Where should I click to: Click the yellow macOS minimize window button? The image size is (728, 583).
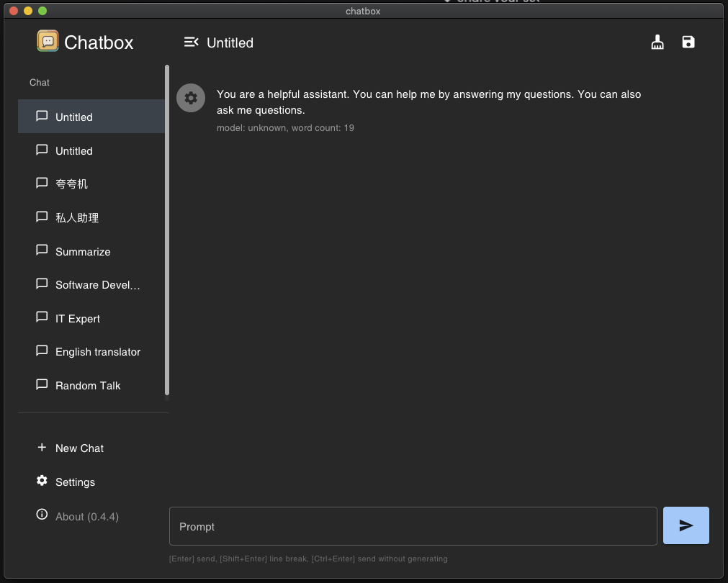coord(28,11)
